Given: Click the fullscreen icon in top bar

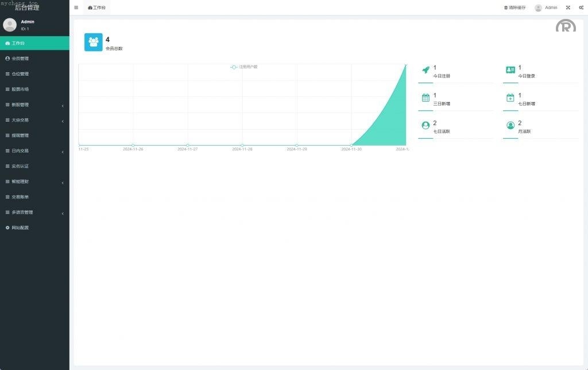Looking at the screenshot, I should coord(568,7).
